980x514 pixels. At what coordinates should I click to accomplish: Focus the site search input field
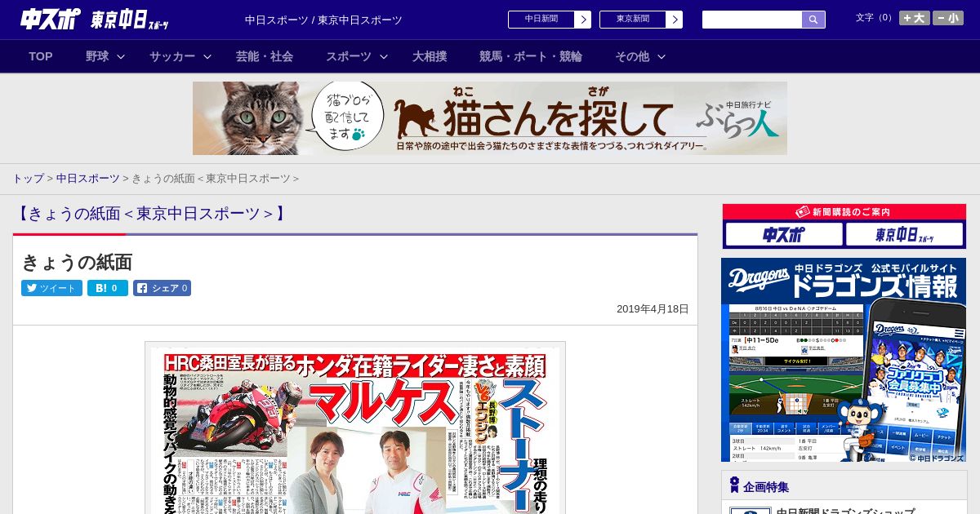click(x=752, y=20)
